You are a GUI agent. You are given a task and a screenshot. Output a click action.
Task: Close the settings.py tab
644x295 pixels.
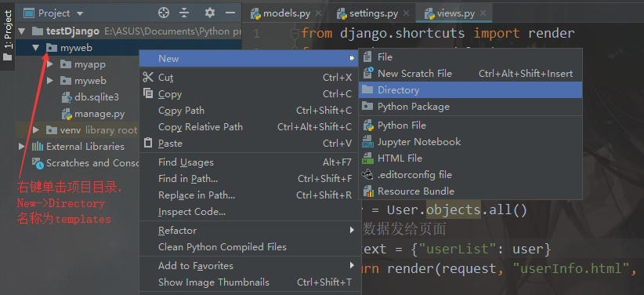point(406,13)
